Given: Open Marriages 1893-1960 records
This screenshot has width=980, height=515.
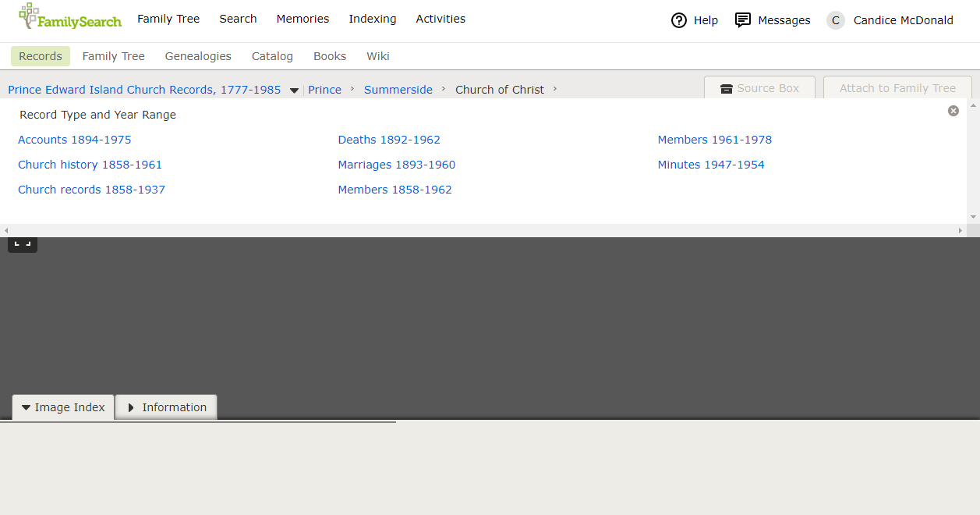Looking at the screenshot, I should 396,165.
